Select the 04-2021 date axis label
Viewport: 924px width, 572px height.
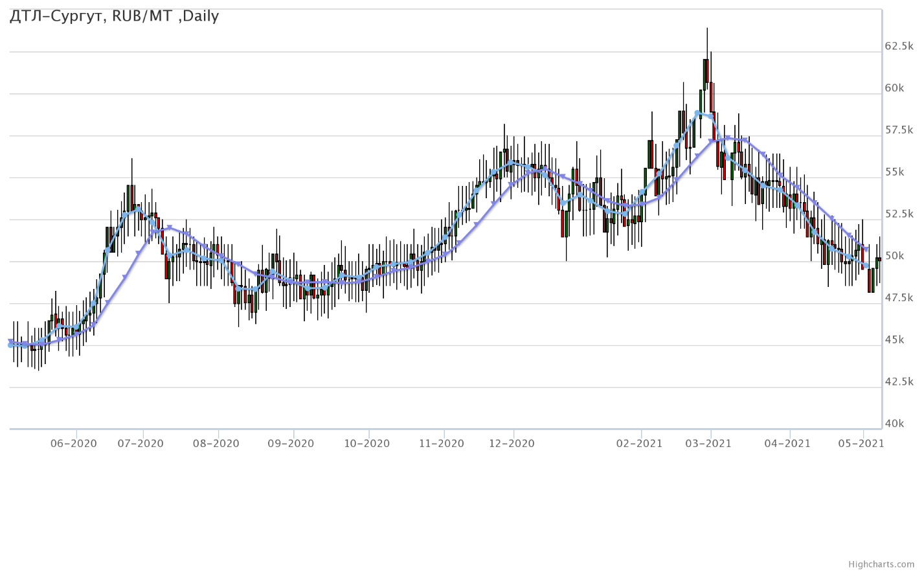pyautogui.click(x=787, y=444)
